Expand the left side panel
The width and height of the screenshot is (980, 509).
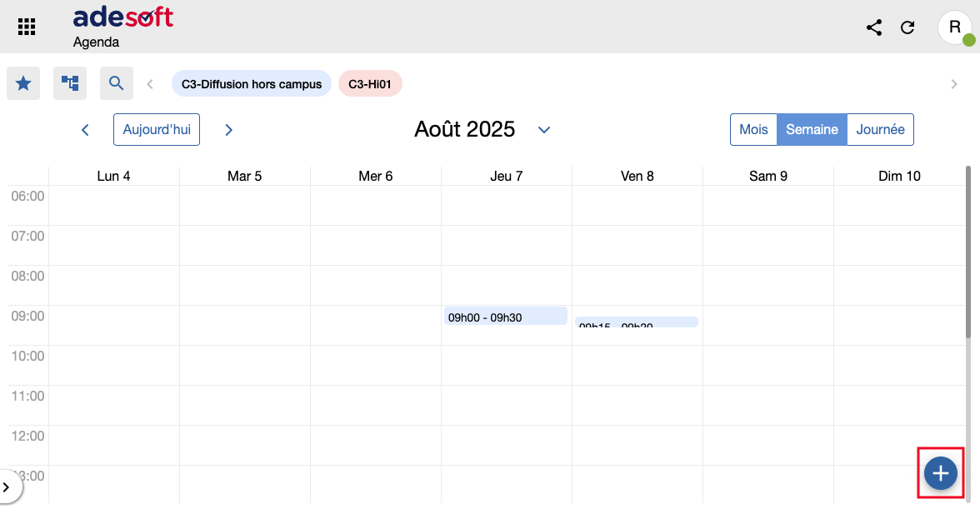(7, 486)
